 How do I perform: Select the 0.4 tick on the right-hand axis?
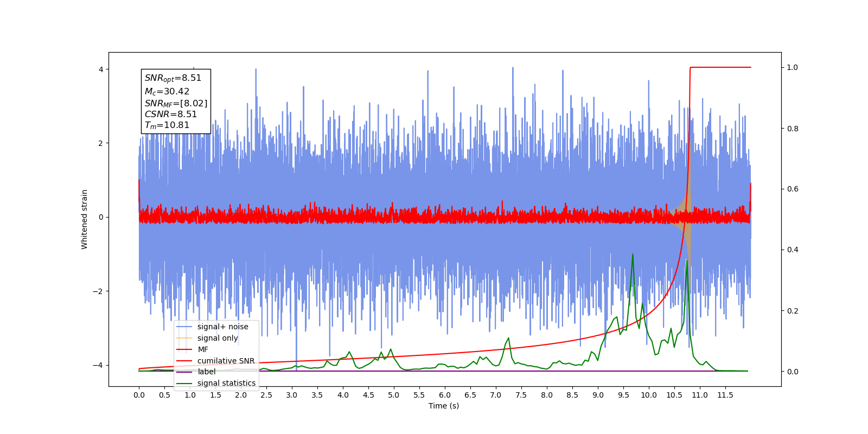pyautogui.click(x=793, y=250)
